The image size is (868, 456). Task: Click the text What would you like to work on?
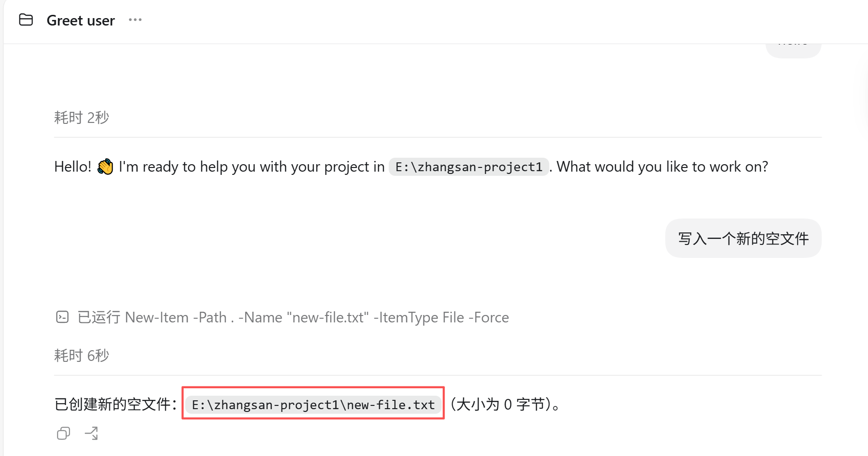(662, 167)
